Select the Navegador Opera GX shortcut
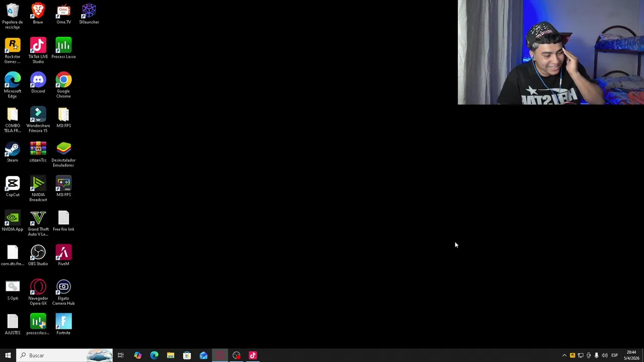The width and height of the screenshot is (644, 362). point(38,293)
